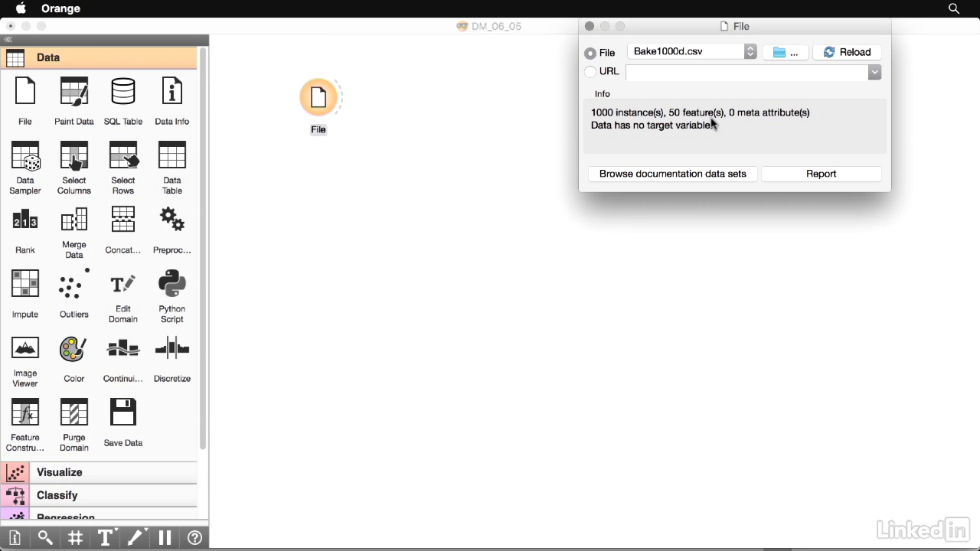
Task: Open Spotlight search in the menu bar
Action: pyautogui.click(x=954, y=8)
